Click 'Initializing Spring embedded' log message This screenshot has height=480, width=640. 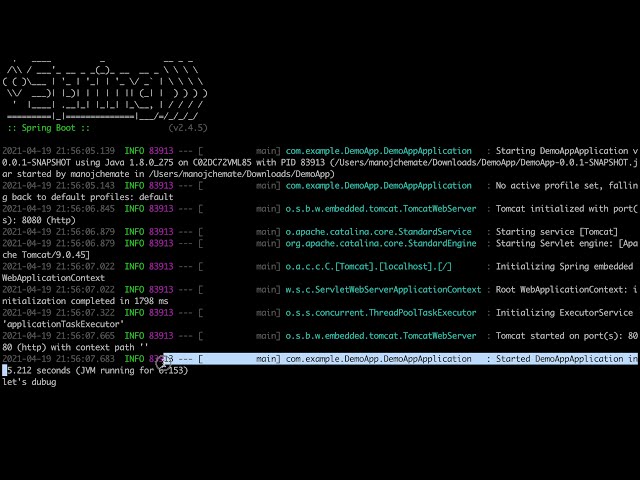567,267
